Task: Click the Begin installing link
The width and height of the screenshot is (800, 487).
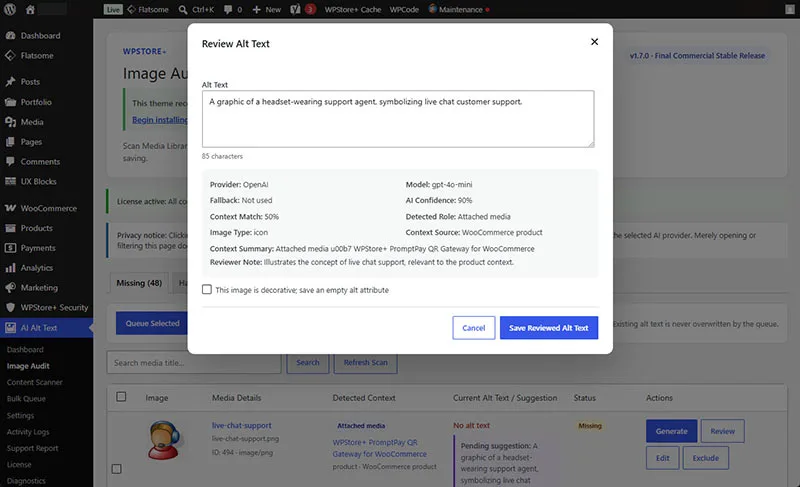Action: pos(160,120)
